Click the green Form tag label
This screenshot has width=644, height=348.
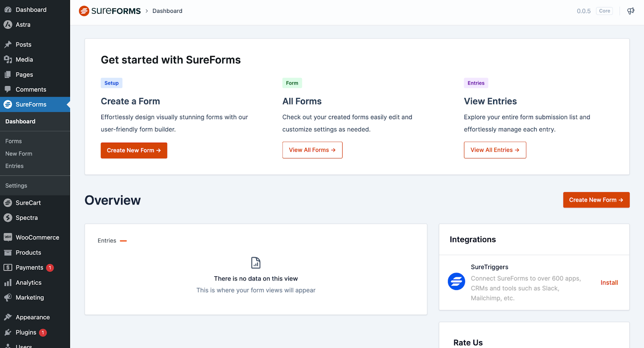coord(292,83)
